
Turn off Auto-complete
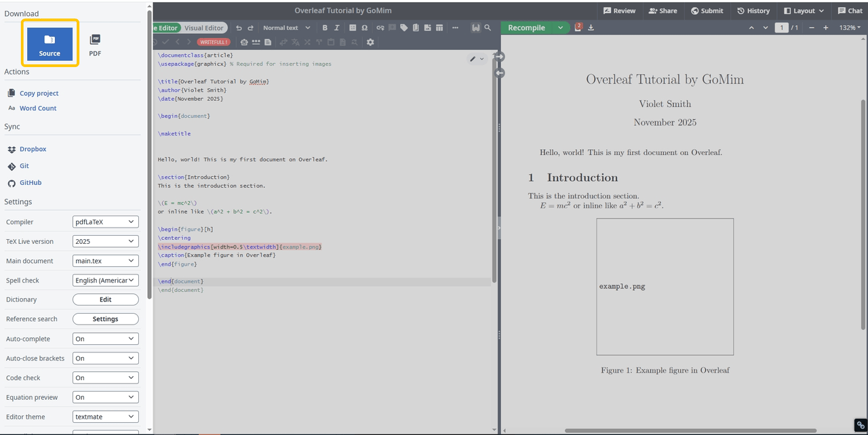click(x=105, y=338)
